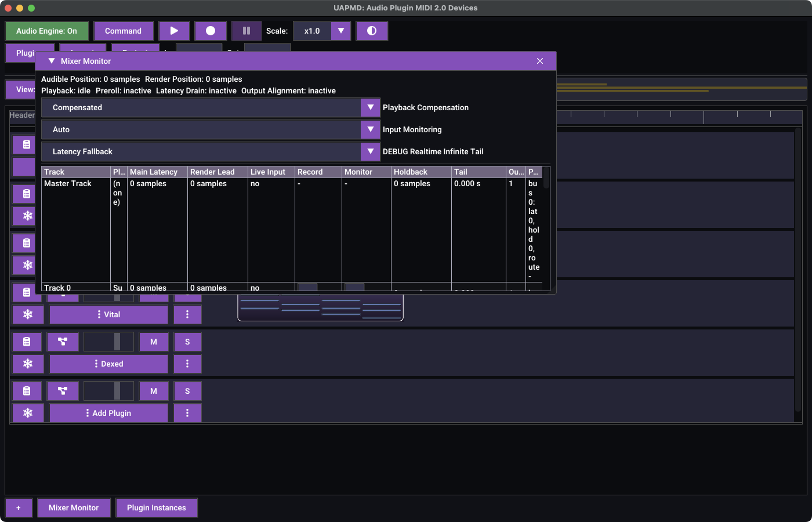
Task: Select the MIDI clip thumbnail on the Vital track
Action: 320,307
